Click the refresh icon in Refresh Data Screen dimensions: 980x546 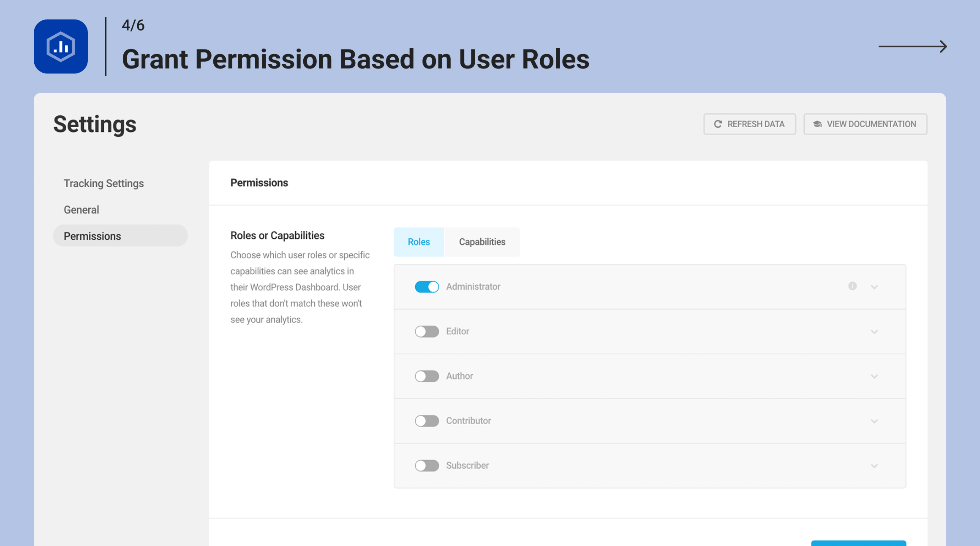(x=718, y=124)
